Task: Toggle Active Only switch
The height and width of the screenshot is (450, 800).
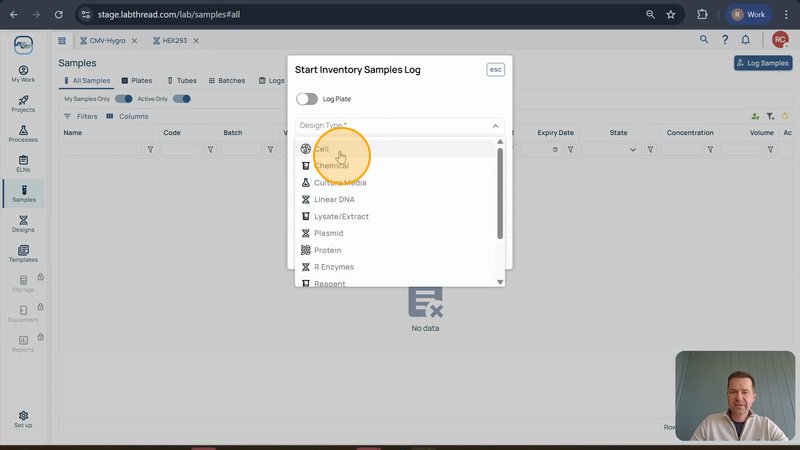Action: click(182, 99)
